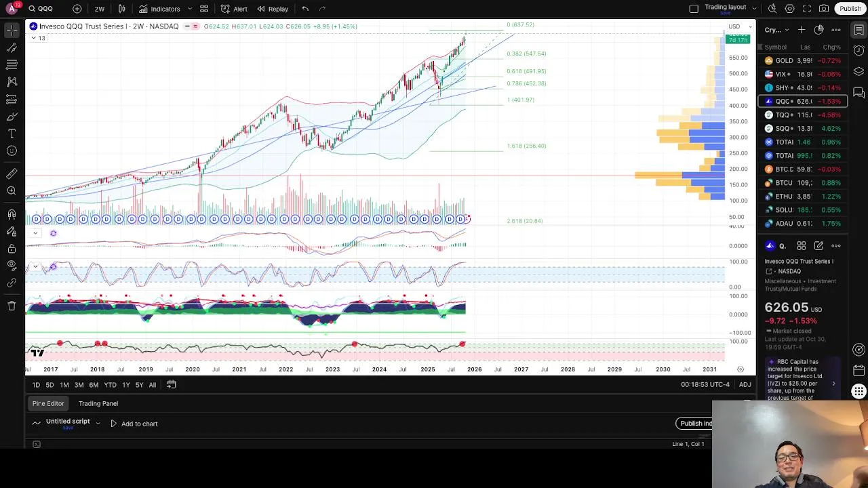Enter fullscreen mode
868x488 pixels.
click(807, 9)
